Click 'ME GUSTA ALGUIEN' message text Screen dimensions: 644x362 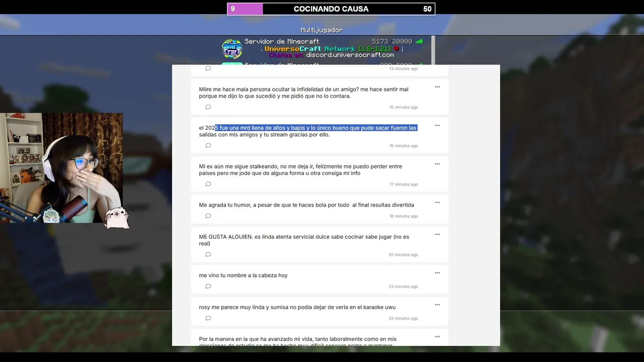coord(304,240)
